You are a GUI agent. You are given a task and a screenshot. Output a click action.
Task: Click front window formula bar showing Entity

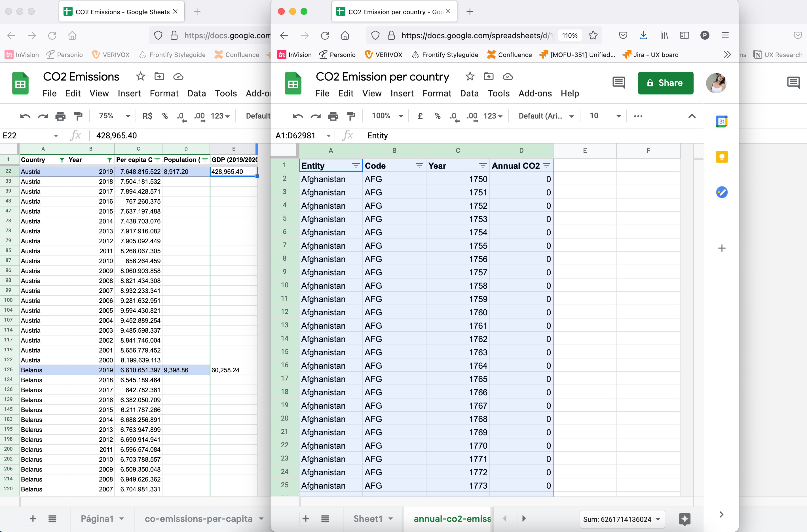[533, 136]
